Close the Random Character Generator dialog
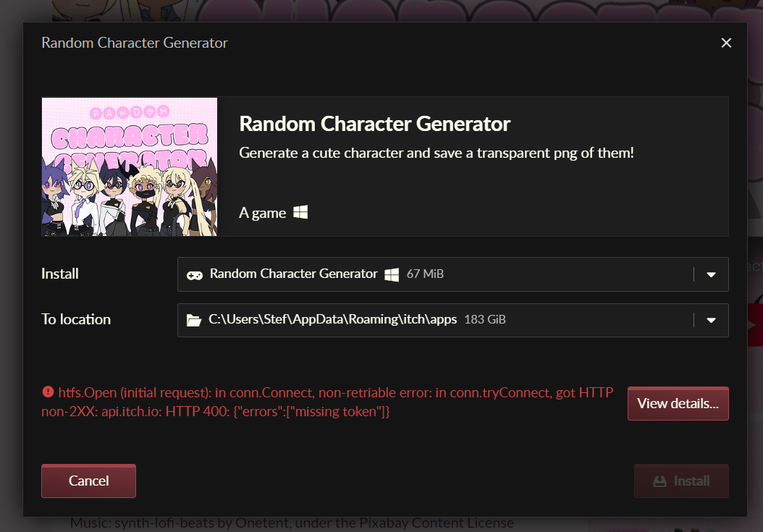Image resolution: width=763 pixels, height=532 pixels. (x=726, y=43)
